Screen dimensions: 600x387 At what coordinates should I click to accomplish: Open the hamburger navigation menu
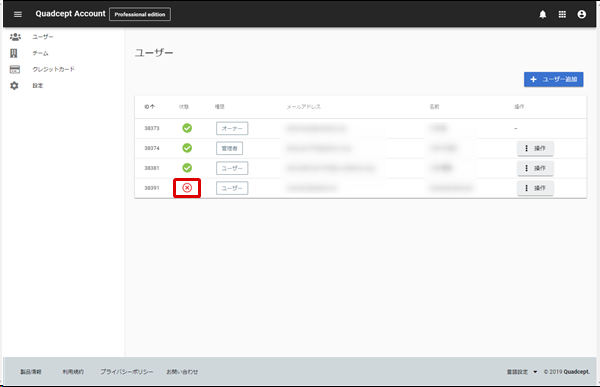(18, 14)
